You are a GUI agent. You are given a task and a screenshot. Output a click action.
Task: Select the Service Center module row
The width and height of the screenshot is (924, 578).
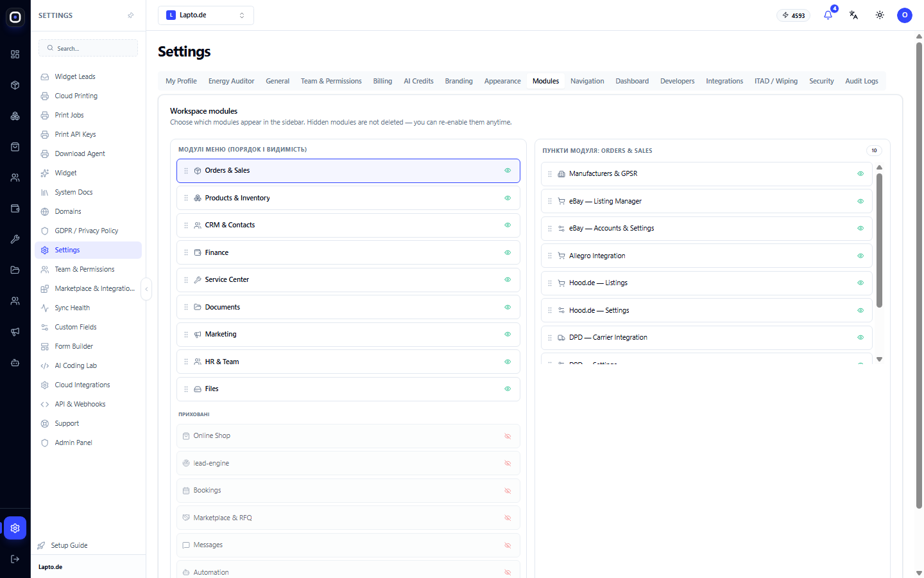[348, 280]
